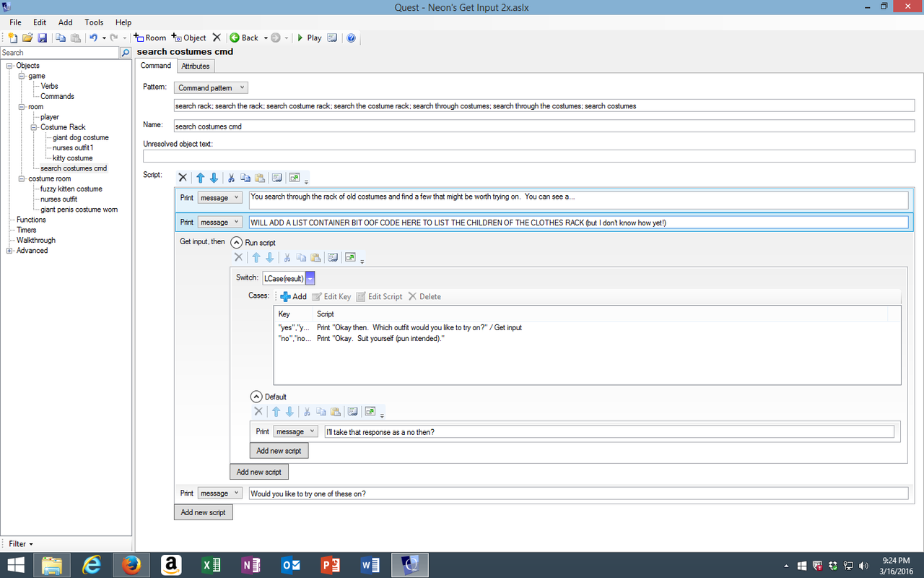Click the green Back navigation button
This screenshot has height=578, width=924.
[x=244, y=38]
